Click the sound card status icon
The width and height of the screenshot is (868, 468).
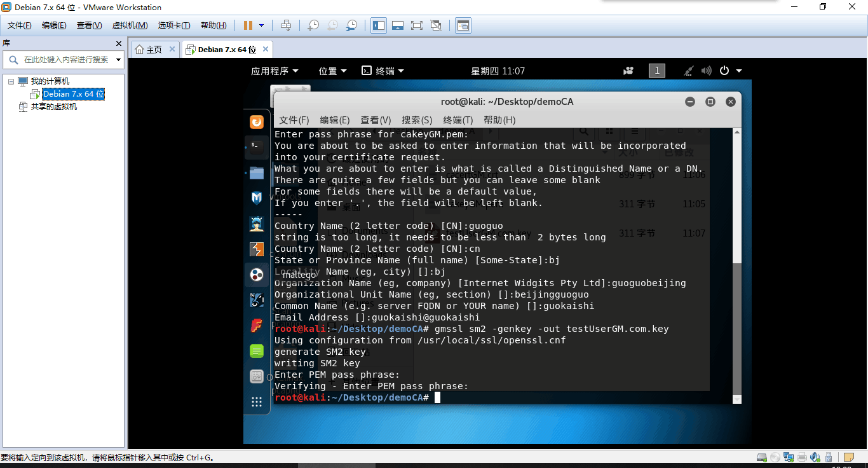(815, 457)
